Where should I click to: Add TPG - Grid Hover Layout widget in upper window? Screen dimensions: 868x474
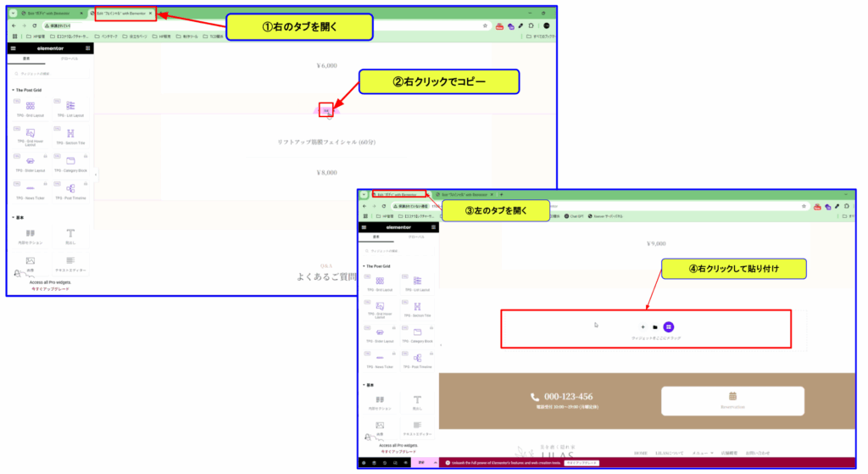pos(31,136)
